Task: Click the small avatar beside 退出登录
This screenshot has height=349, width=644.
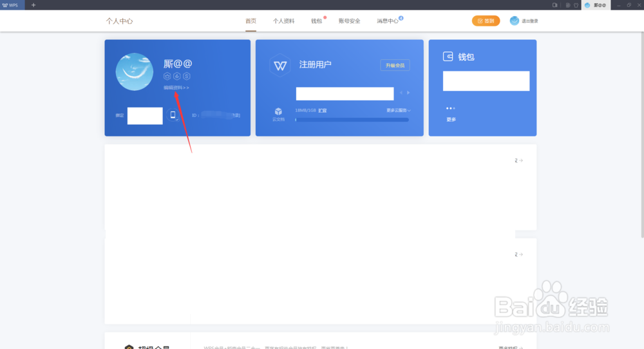Action: pyautogui.click(x=514, y=21)
